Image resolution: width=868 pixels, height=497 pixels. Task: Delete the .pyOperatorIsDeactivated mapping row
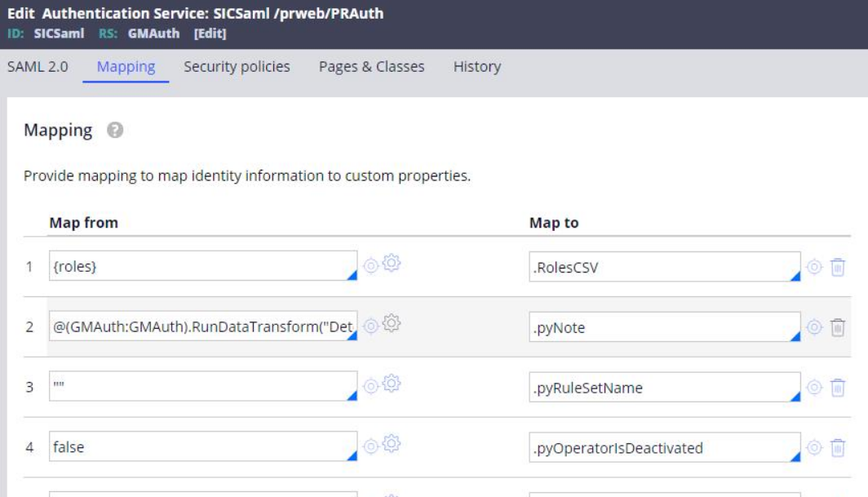pyautogui.click(x=838, y=447)
